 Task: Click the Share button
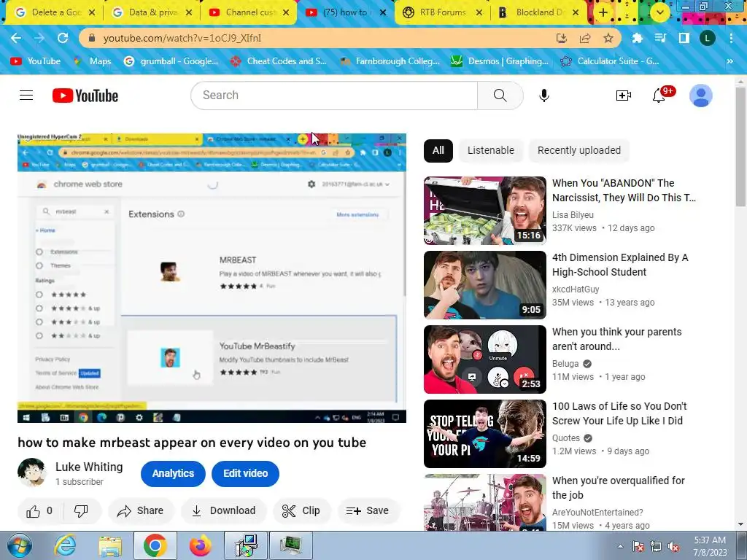[x=141, y=511]
